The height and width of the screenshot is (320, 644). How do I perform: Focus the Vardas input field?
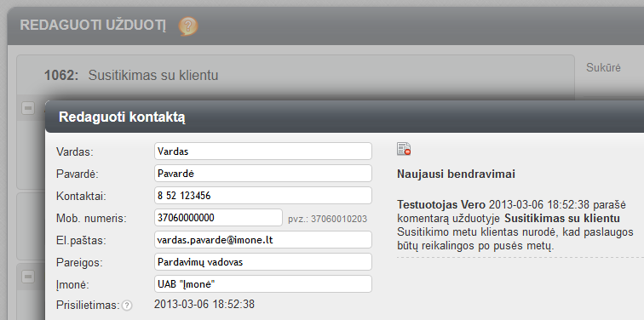263,151
